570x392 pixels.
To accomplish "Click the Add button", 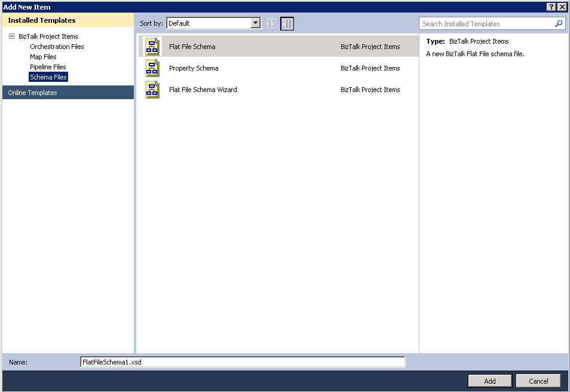I will click(489, 381).
